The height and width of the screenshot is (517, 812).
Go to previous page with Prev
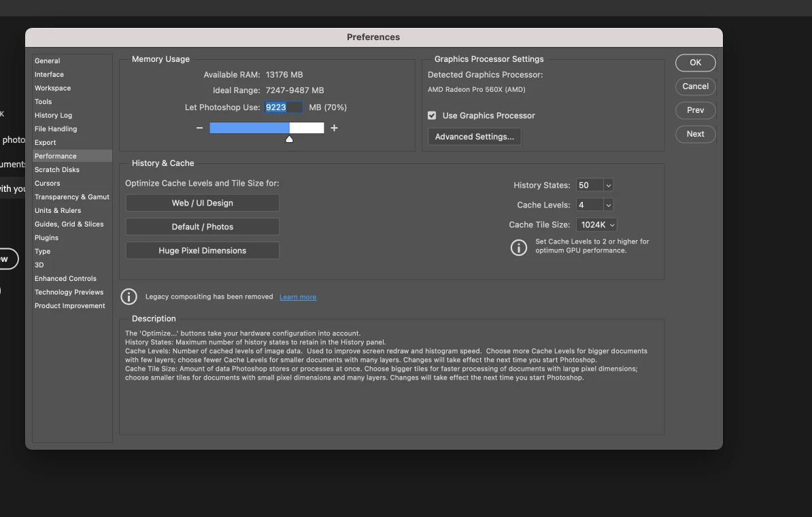click(x=695, y=110)
